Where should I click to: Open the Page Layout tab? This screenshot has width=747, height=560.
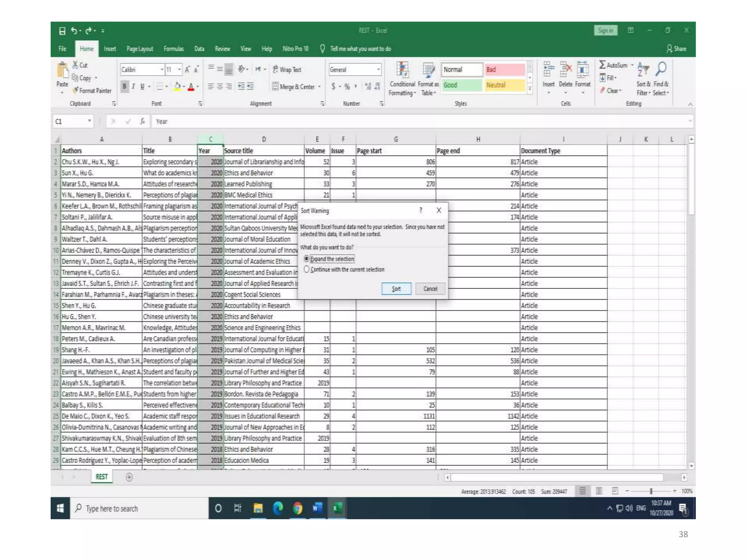click(x=140, y=48)
